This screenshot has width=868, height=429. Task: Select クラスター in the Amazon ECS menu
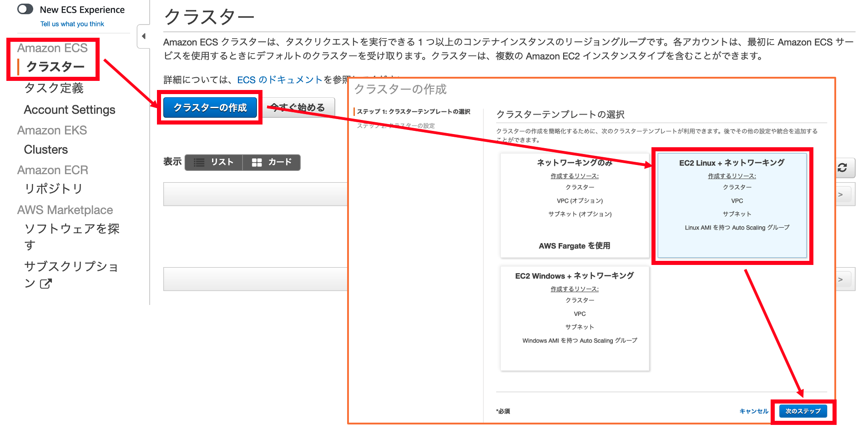56,67
